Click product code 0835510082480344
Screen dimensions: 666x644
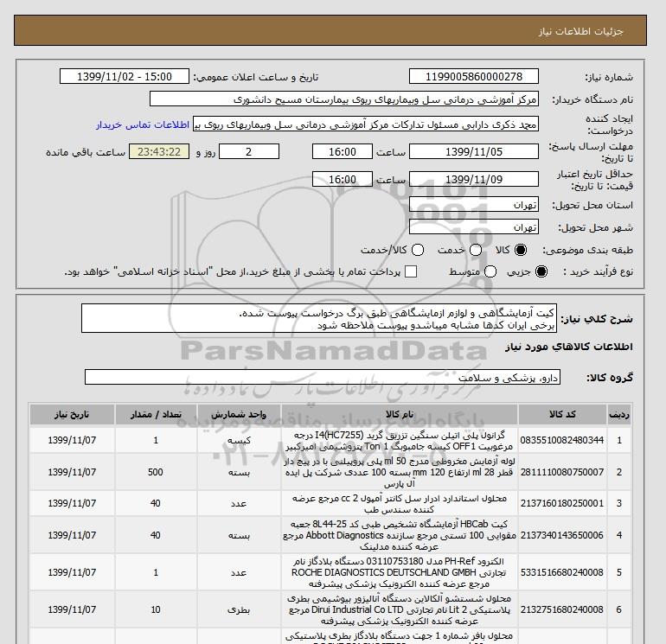(x=562, y=440)
